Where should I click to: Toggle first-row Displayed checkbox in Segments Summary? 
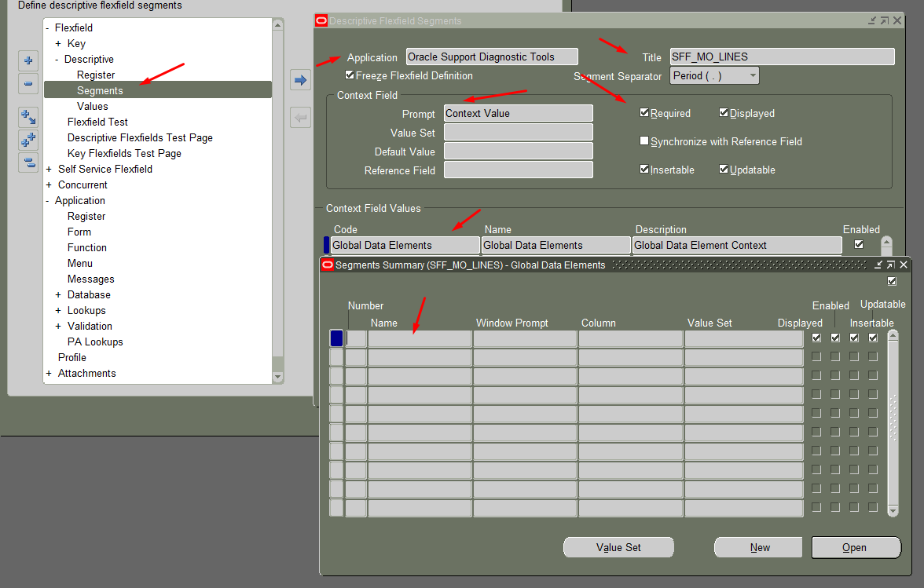816,338
